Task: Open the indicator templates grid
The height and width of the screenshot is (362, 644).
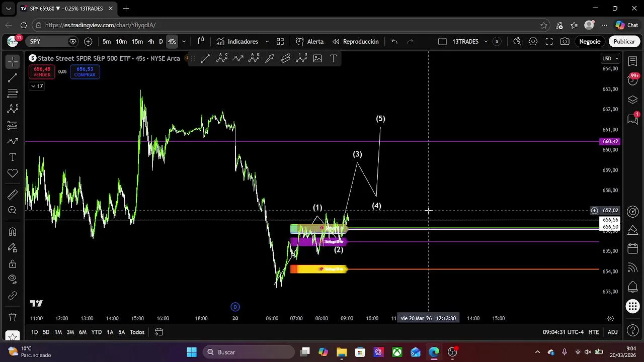Action: coord(280,42)
